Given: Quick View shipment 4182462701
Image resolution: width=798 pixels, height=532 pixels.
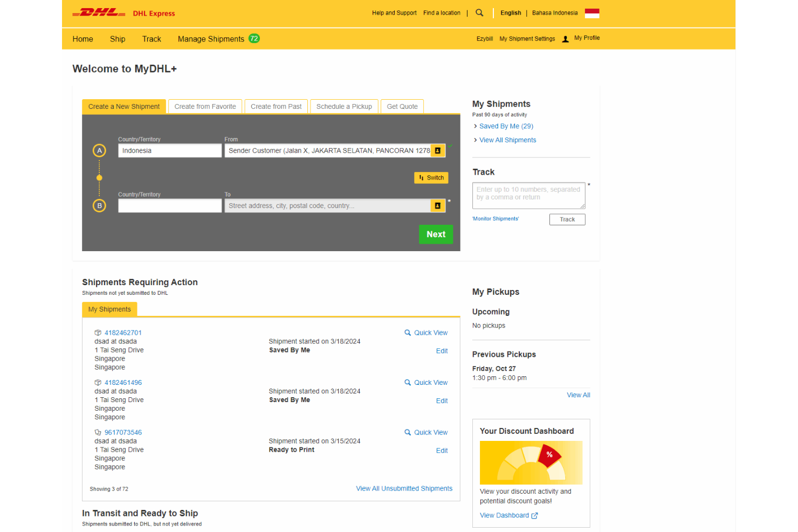Looking at the screenshot, I should [x=426, y=333].
